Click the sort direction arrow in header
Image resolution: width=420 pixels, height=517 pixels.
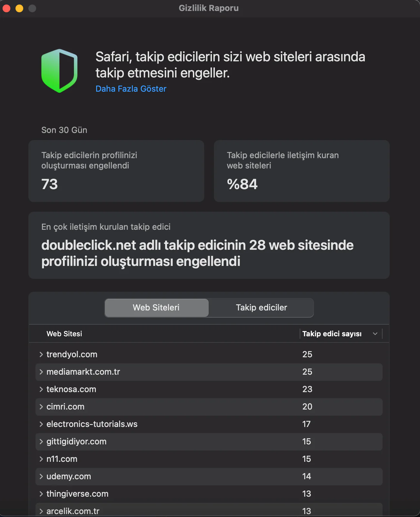point(375,334)
